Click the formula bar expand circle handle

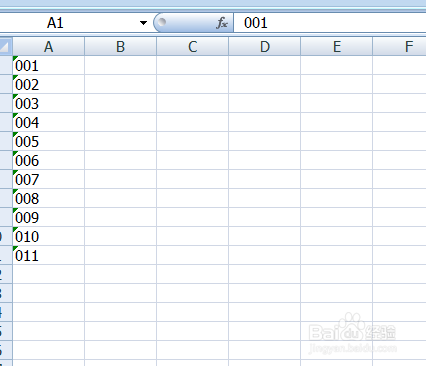click(162, 22)
